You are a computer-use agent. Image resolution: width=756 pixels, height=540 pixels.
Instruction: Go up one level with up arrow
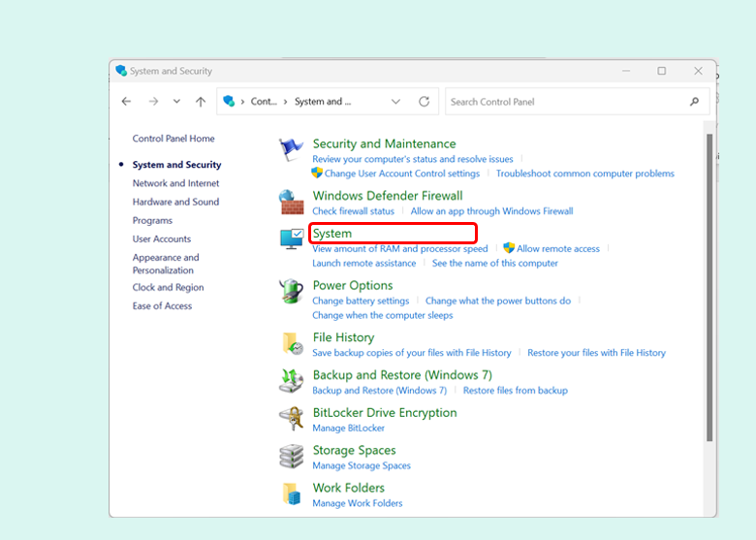201,101
